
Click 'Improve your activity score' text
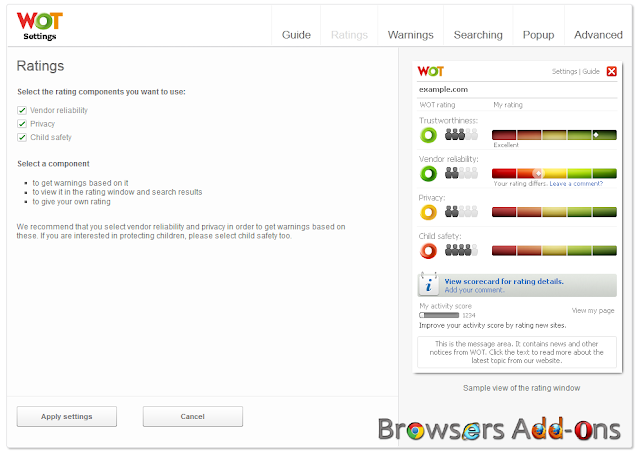coord(493,326)
